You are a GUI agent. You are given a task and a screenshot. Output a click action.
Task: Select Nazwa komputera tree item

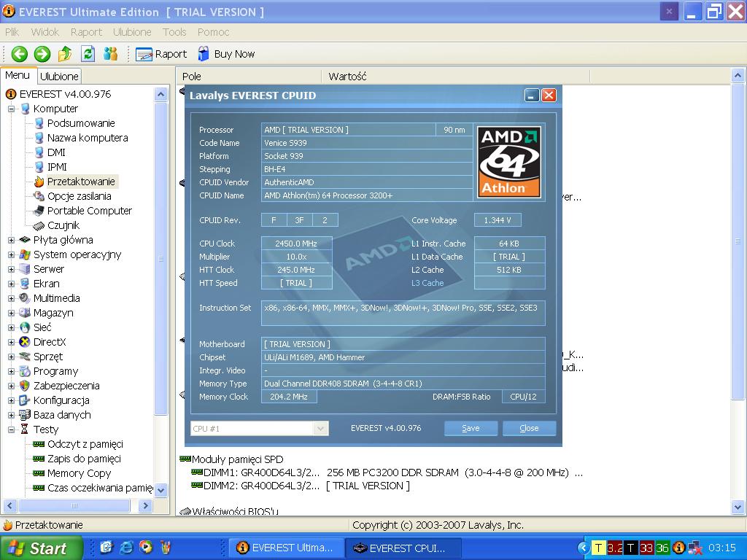coord(88,138)
